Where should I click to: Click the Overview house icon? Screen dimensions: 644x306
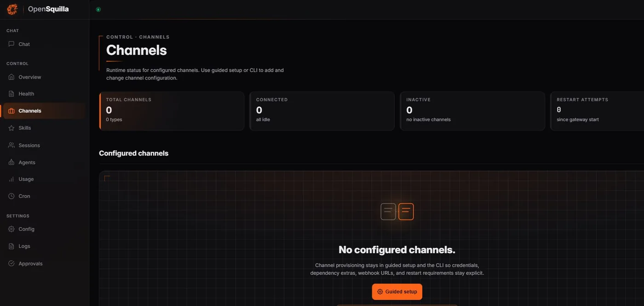click(11, 77)
